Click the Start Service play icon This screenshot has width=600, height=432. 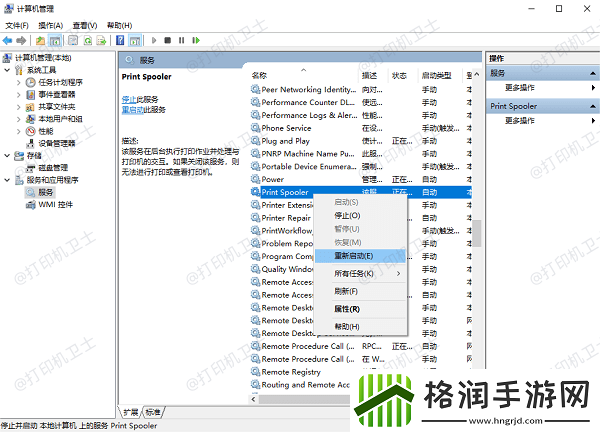point(152,41)
